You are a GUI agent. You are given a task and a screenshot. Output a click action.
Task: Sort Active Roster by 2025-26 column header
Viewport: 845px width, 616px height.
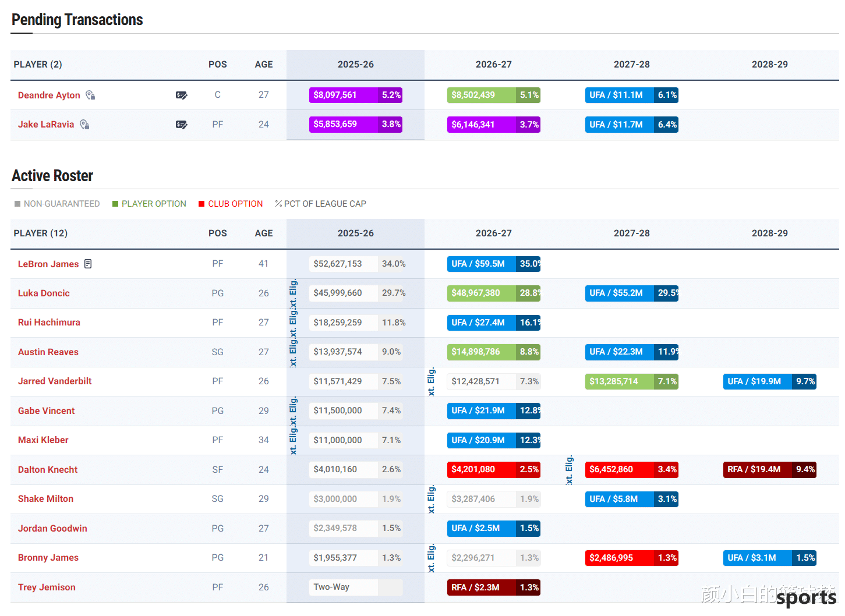[x=355, y=233]
